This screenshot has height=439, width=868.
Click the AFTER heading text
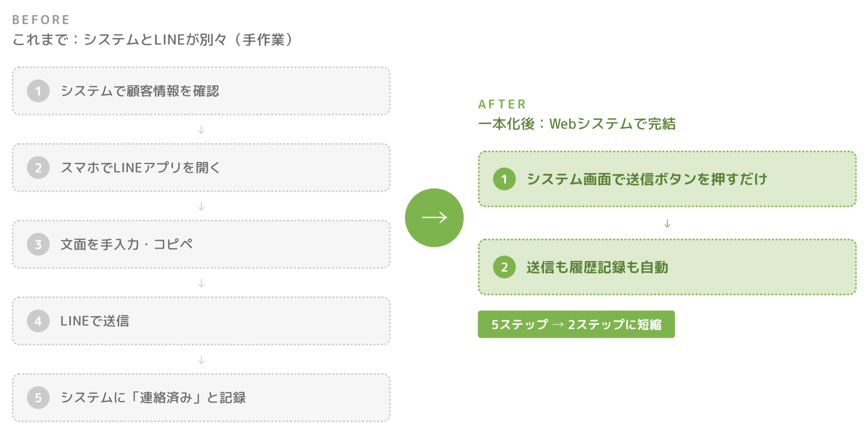coord(502,104)
